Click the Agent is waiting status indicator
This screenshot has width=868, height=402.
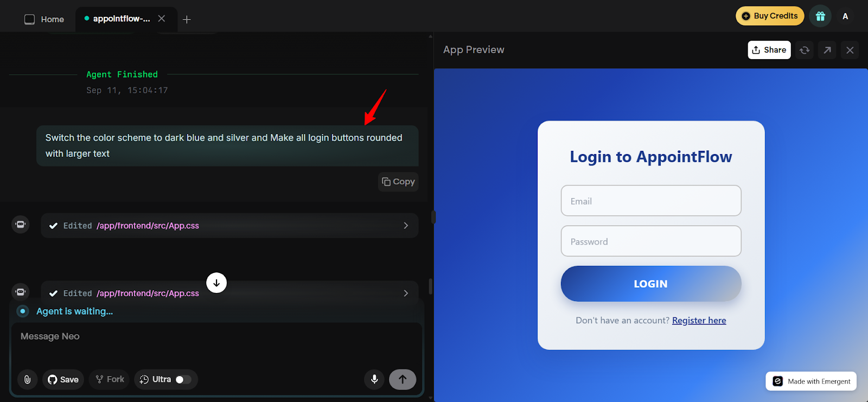point(23,311)
